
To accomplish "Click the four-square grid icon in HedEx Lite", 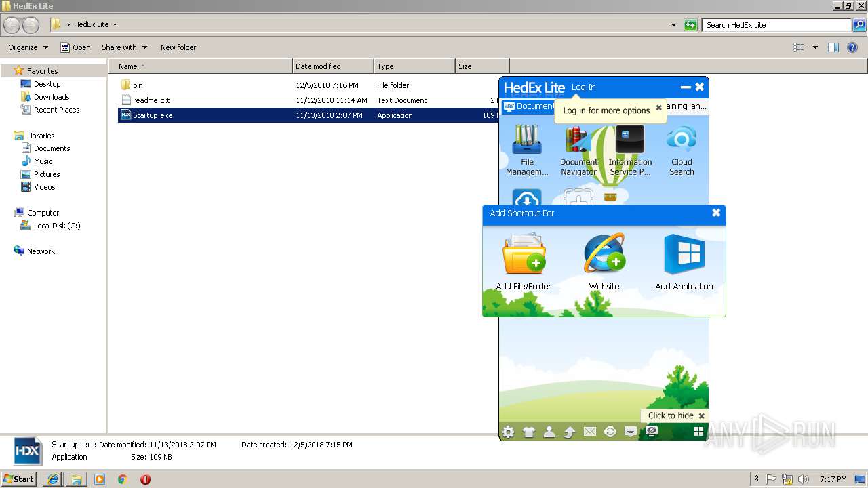I will (x=698, y=431).
